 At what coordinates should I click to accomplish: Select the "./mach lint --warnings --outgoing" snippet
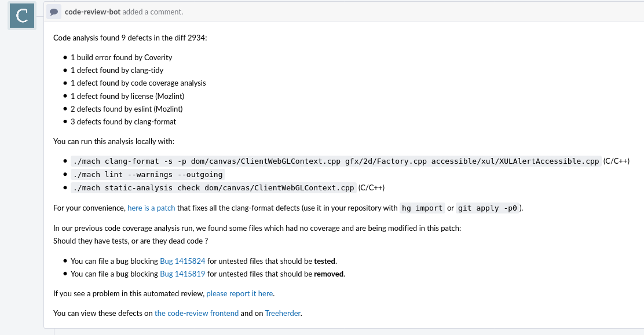tap(147, 174)
